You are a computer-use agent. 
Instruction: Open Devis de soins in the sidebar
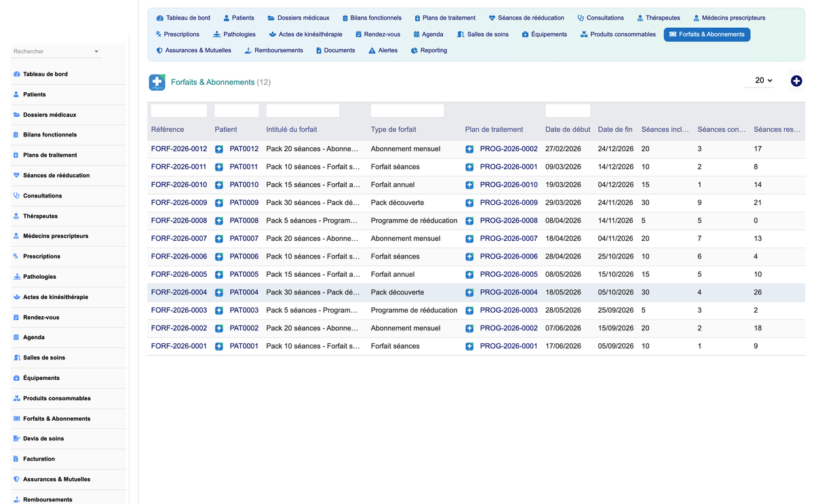pos(43,439)
